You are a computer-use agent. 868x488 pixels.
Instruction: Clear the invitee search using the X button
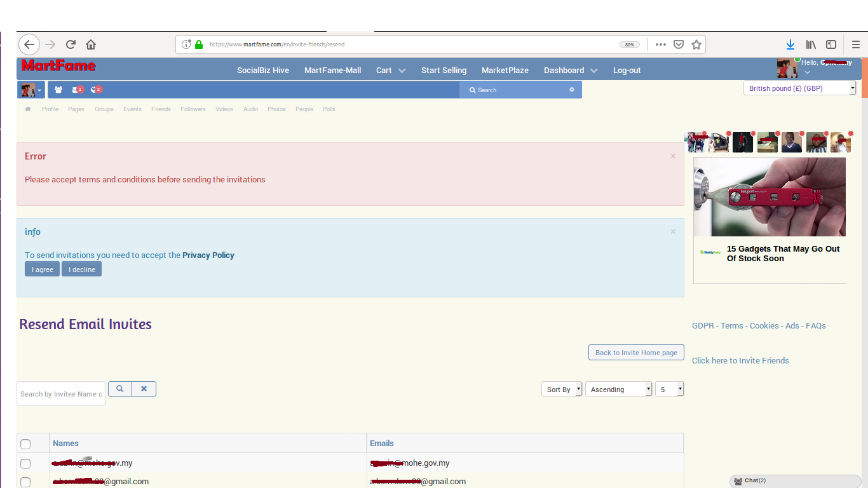coord(144,388)
